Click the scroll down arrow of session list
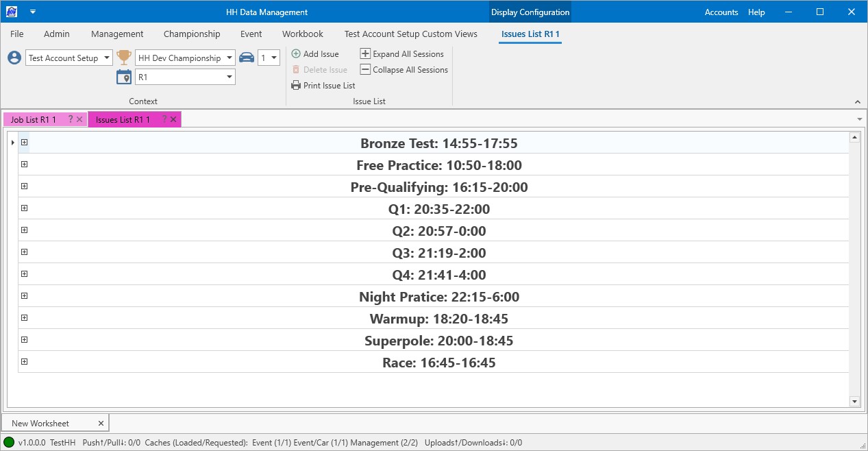868x451 pixels. coord(854,401)
